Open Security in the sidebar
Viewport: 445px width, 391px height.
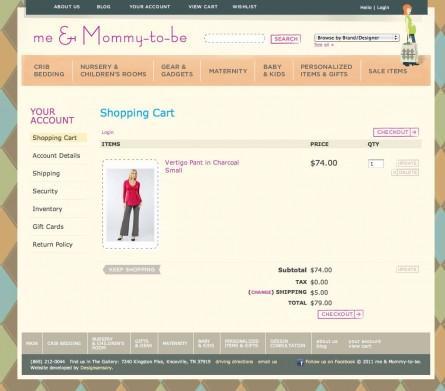[x=45, y=191]
